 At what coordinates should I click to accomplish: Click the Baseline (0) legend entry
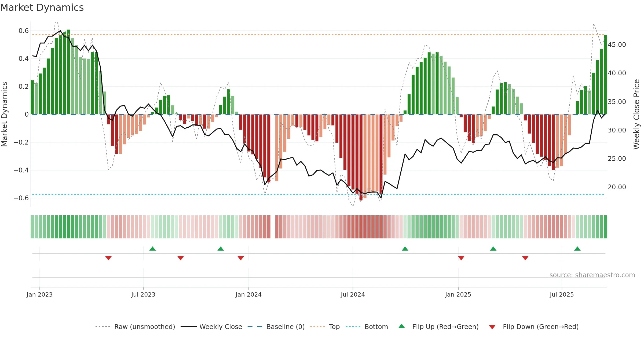click(276, 327)
